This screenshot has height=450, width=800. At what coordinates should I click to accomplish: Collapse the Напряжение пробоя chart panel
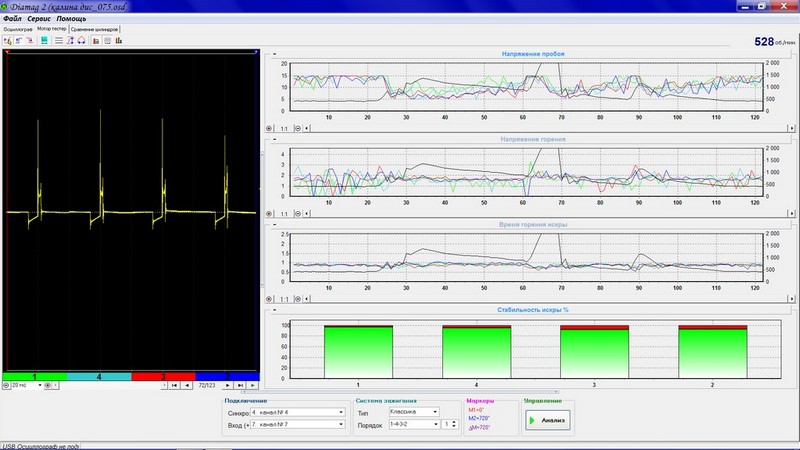tap(274, 54)
